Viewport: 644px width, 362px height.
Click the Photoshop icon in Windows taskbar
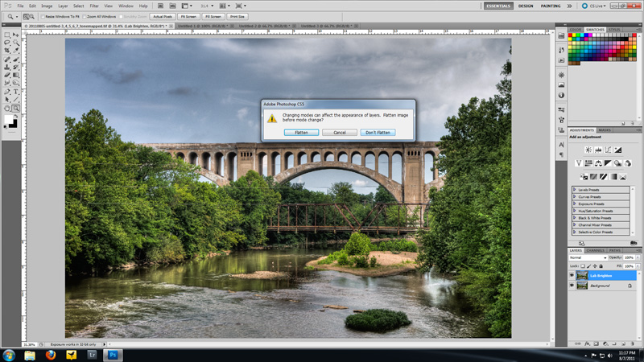(113, 355)
